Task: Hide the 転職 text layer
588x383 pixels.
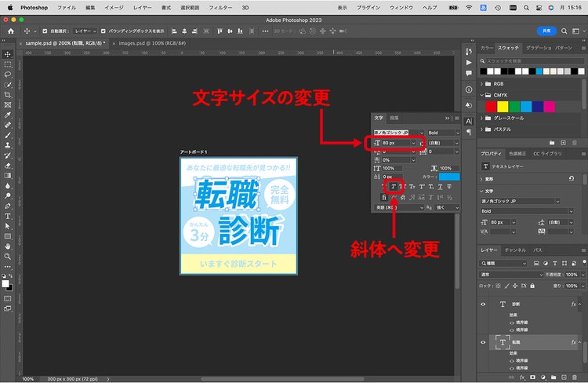Action: 483,342
